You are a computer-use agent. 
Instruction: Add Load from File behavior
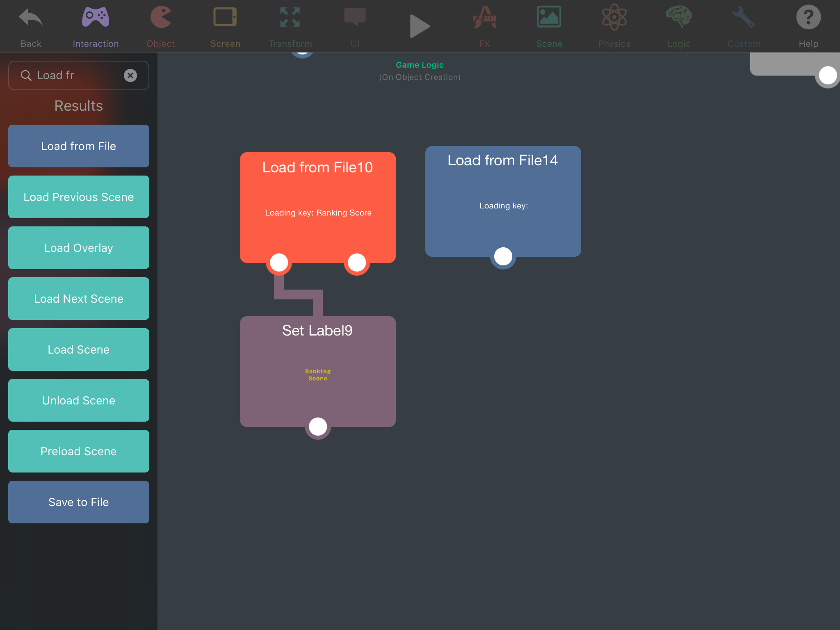(79, 146)
